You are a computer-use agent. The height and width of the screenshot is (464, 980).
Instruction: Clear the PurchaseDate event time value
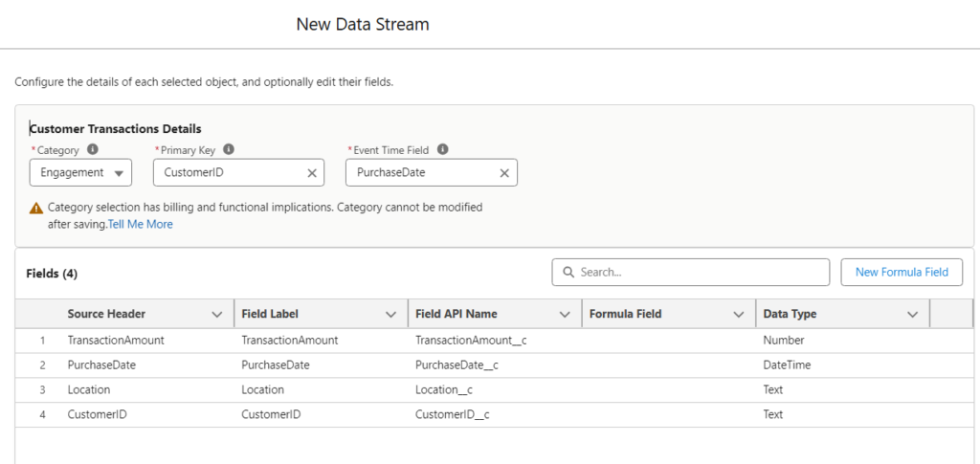[504, 173]
